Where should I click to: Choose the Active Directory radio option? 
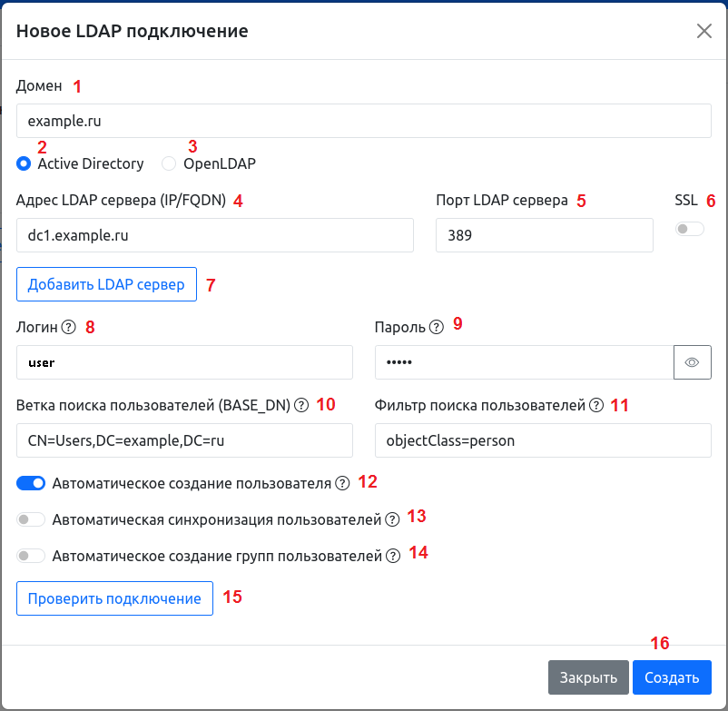(x=24, y=164)
